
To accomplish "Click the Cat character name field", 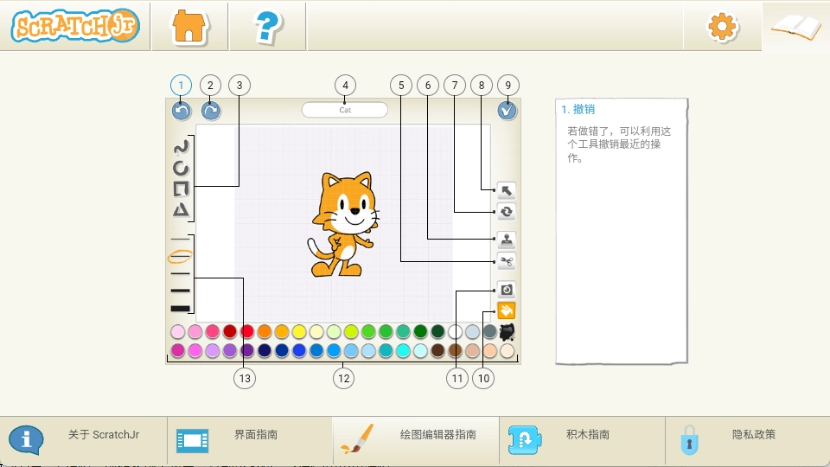I will [344, 110].
